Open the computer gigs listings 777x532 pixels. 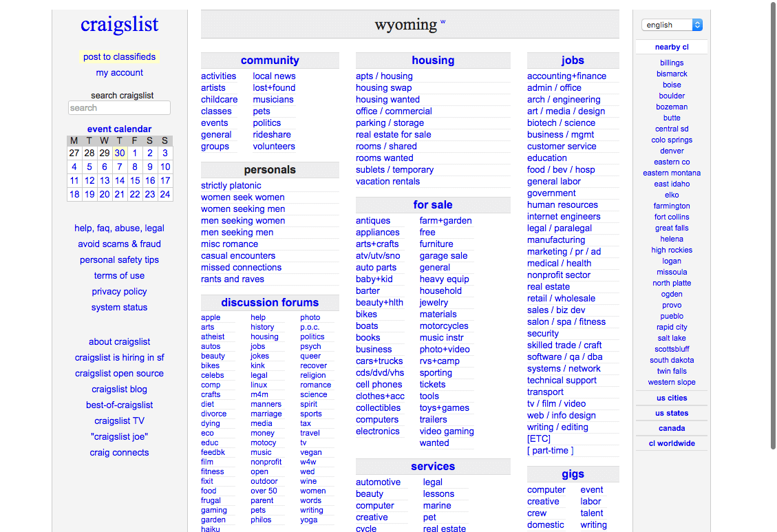click(x=546, y=489)
